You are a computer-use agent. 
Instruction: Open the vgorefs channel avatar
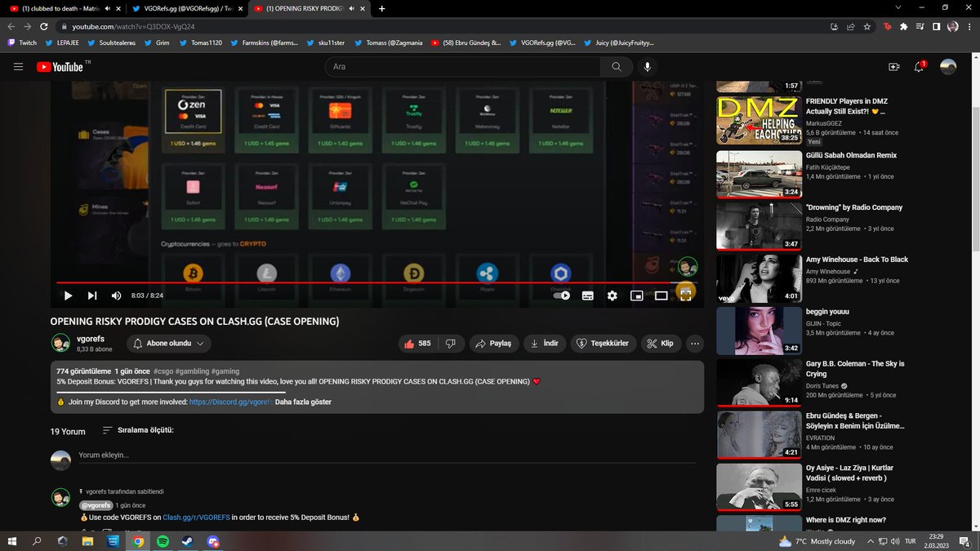coord(60,343)
